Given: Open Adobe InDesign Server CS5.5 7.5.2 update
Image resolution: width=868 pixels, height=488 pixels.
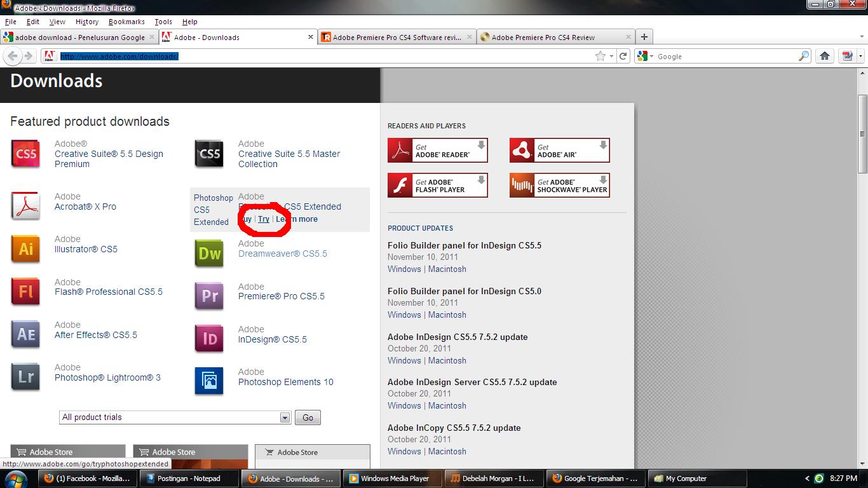Looking at the screenshot, I should (x=472, y=382).
